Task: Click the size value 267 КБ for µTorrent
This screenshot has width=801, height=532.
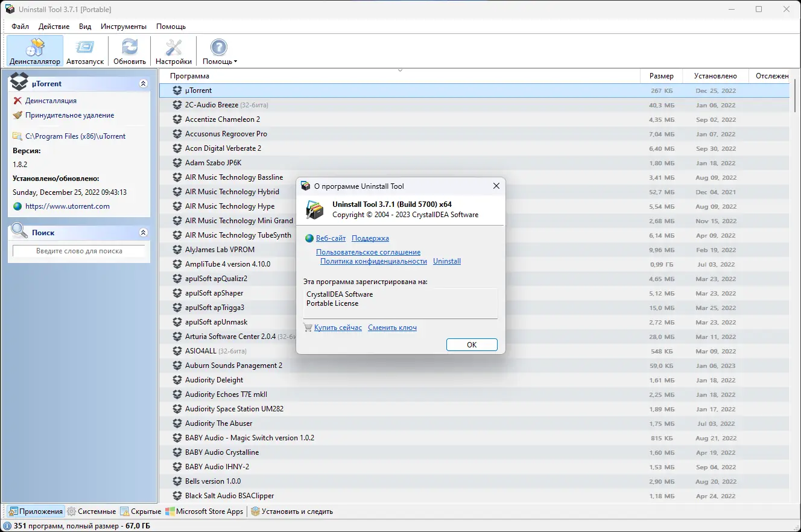Action: 662,90
